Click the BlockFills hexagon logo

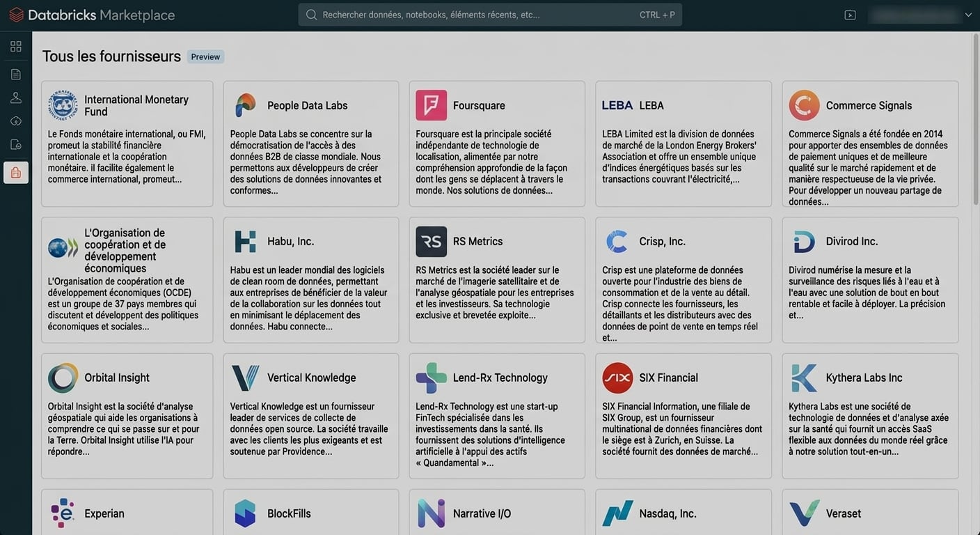click(245, 513)
